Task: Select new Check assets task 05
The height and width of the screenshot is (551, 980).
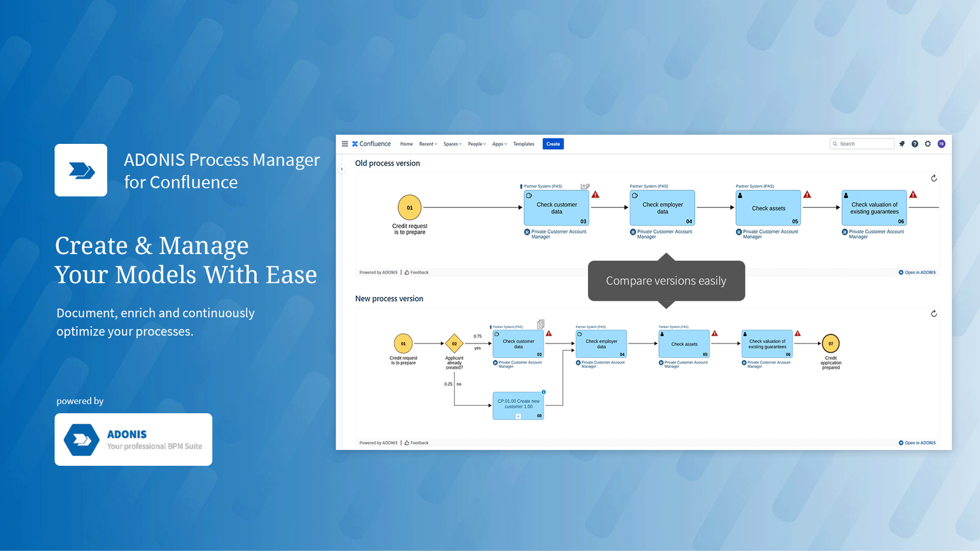Action: coord(684,344)
